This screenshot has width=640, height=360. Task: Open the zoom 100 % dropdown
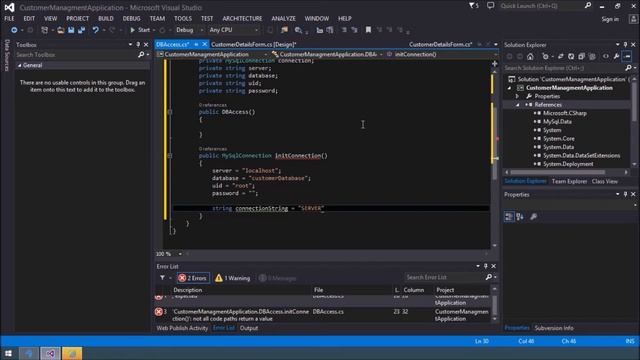(x=180, y=254)
